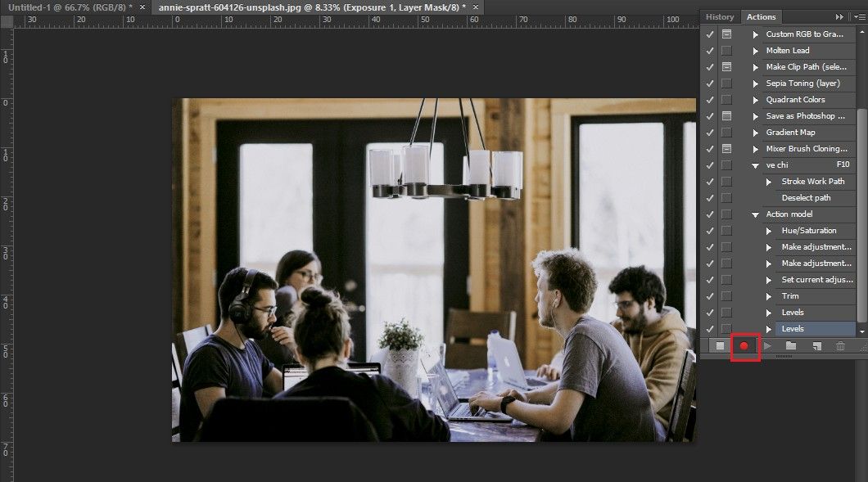Uncheck the Sepia Toning (layer) action

pyautogui.click(x=710, y=83)
